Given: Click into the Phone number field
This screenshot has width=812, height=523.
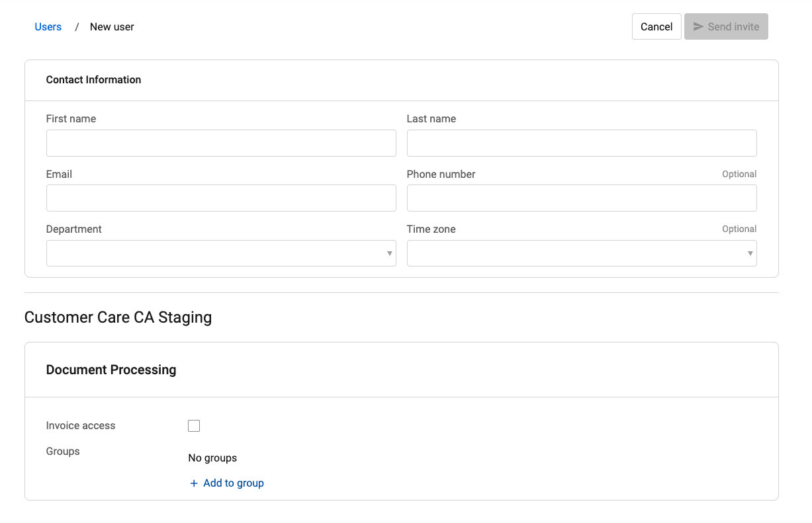Looking at the screenshot, I should [582, 198].
